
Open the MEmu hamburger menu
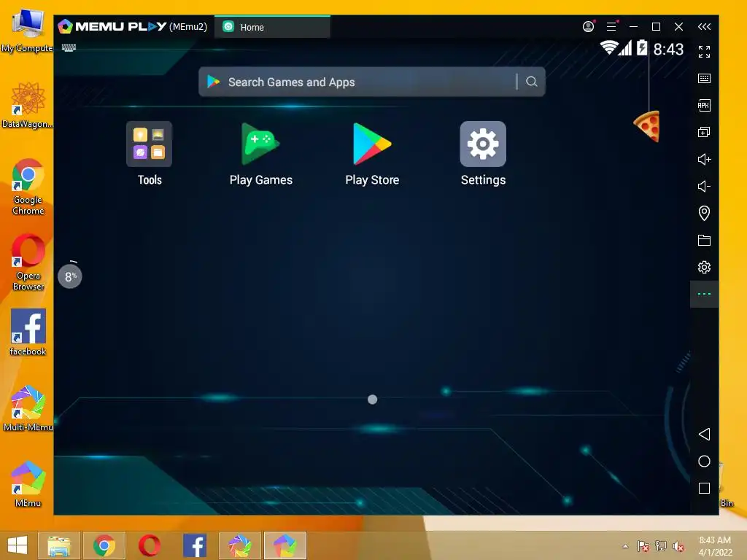[611, 27]
